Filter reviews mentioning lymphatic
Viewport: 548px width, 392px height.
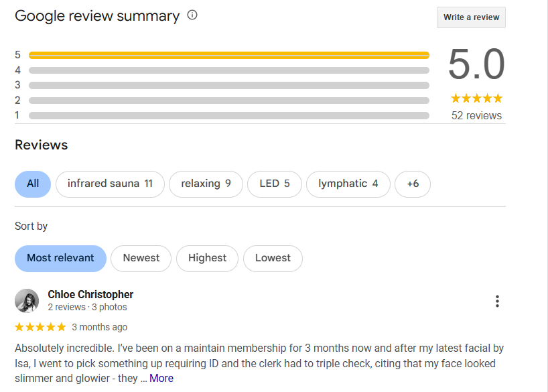(348, 184)
